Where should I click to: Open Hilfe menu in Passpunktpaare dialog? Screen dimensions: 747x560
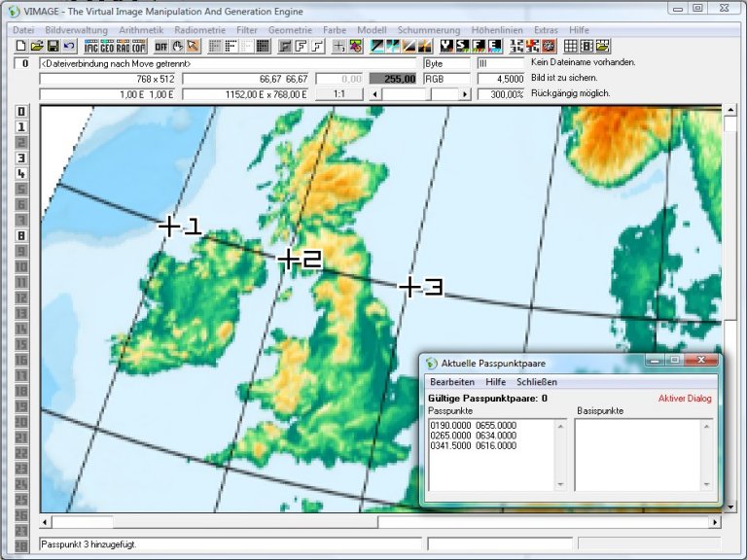coord(496,382)
